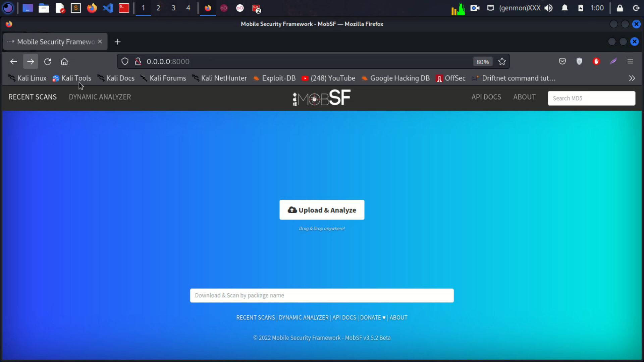The height and width of the screenshot is (362, 644).
Task: Open (248) YouTube bookmark
Action: (328, 78)
